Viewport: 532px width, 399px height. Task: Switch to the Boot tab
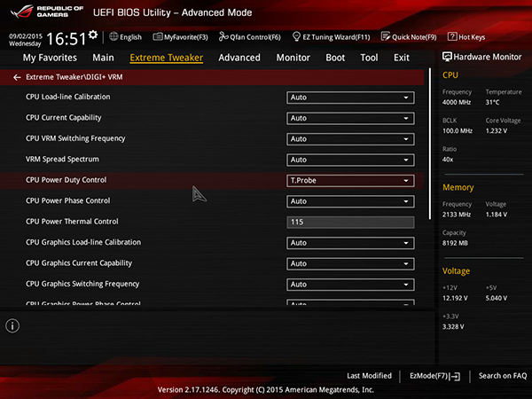pyautogui.click(x=335, y=58)
